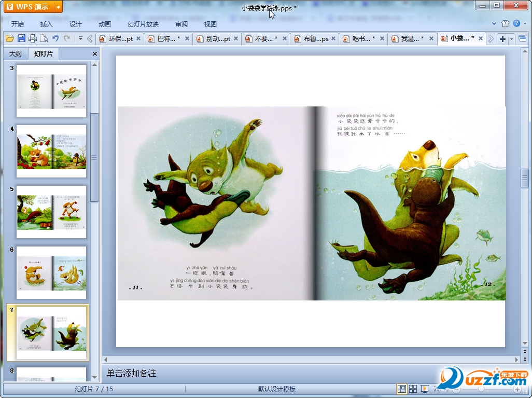
Task: Close the 不要... document tab
Action: pyautogui.click(x=285, y=39)
